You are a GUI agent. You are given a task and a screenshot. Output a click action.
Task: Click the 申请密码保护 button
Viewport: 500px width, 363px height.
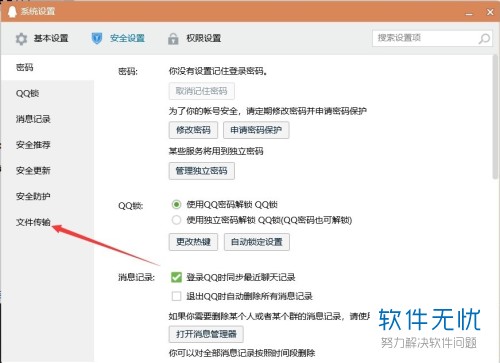256,130
